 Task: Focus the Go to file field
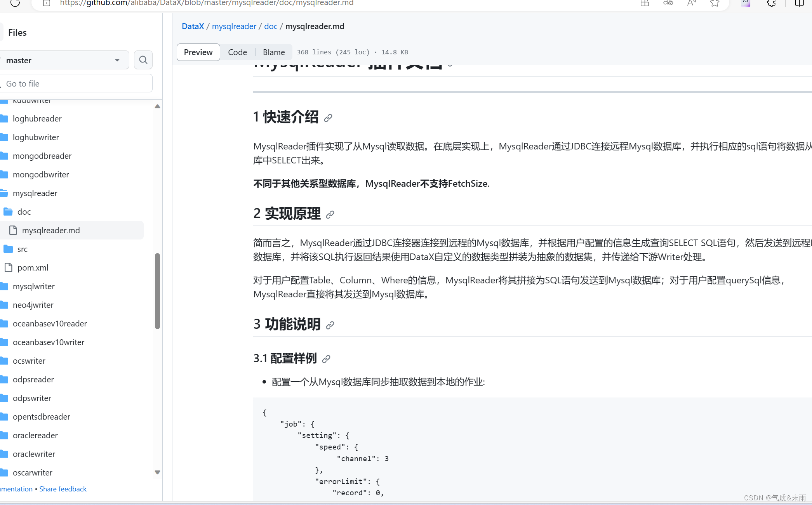[76, 83]
